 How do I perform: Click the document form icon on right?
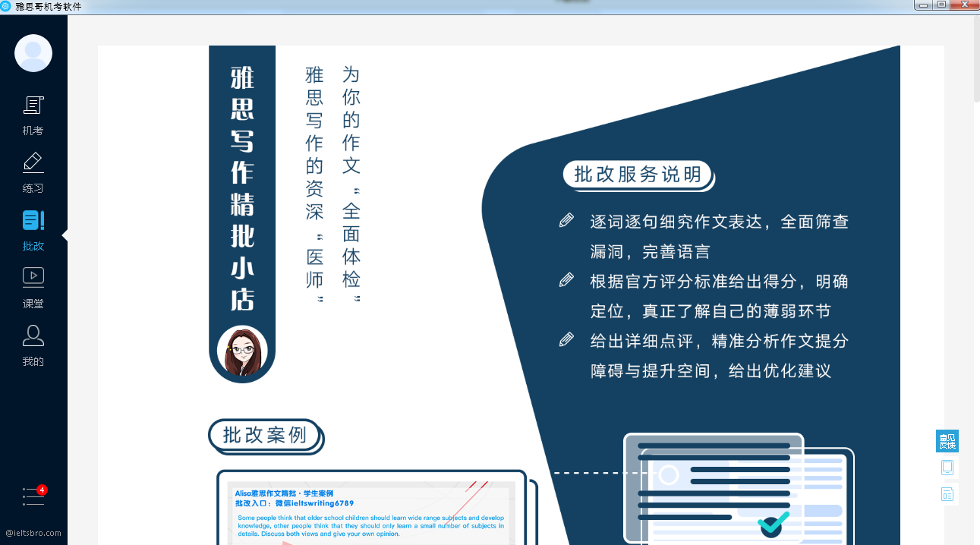(947, 494)
